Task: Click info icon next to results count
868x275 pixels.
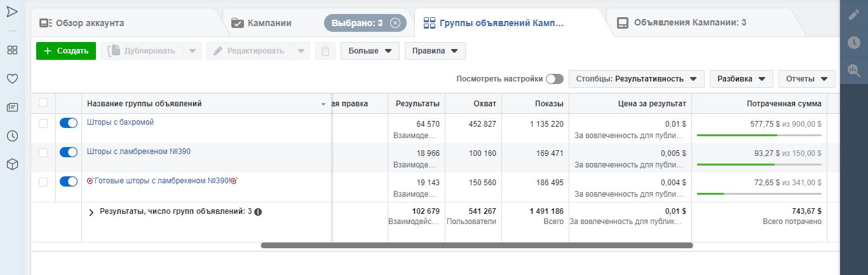Action: click(258, 212)
